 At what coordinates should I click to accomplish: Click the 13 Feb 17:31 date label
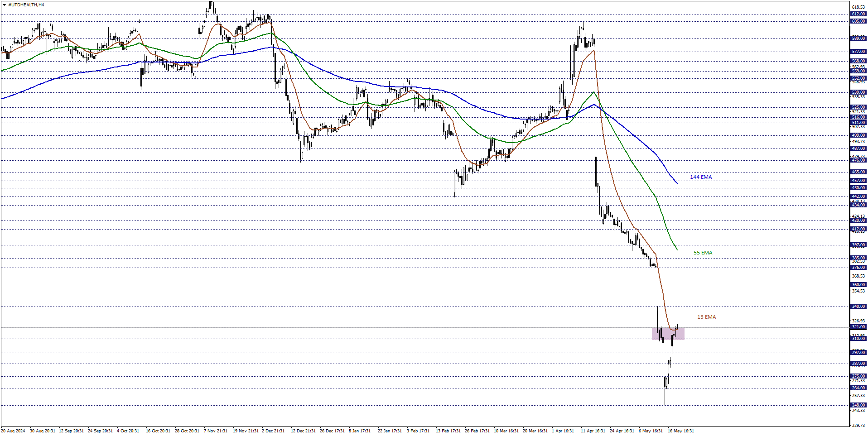click(448, 431)
